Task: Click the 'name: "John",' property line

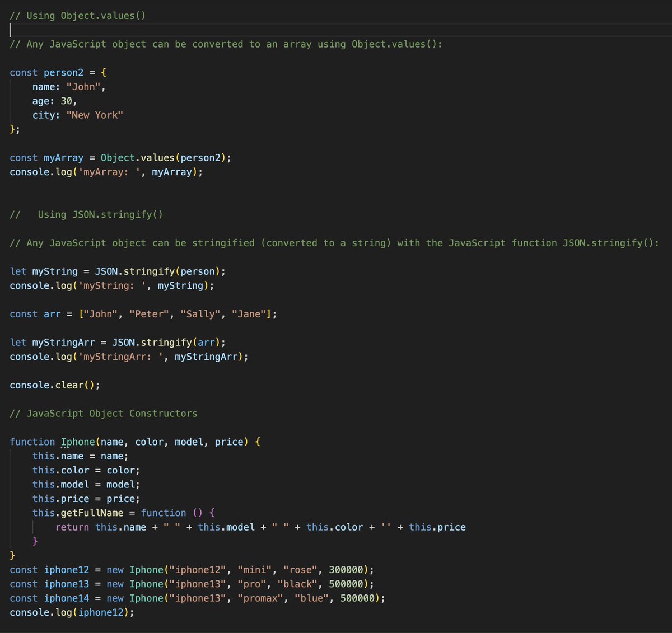Action: click(x=69, y=87)
